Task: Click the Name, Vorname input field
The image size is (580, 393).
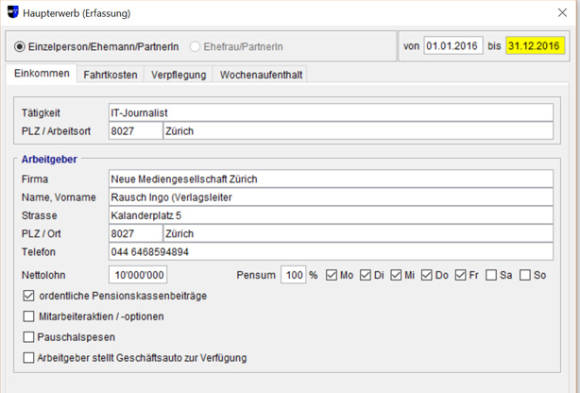Action: pos(331,197)
